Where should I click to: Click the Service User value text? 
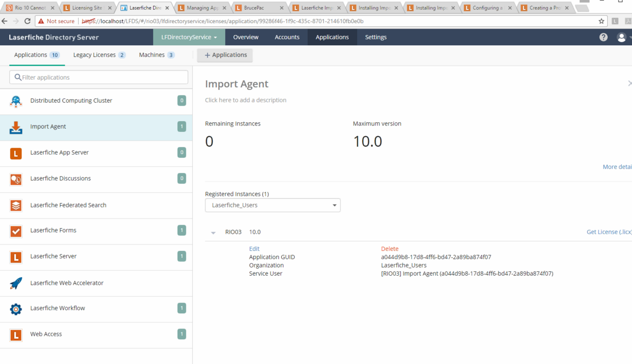tap(467, 274)
